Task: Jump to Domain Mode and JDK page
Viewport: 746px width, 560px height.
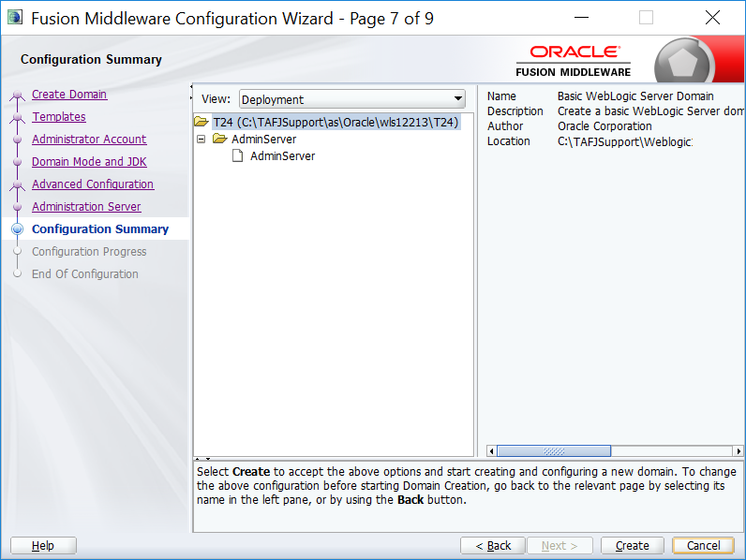Action: pyautogui.click(x=89, y=162)
